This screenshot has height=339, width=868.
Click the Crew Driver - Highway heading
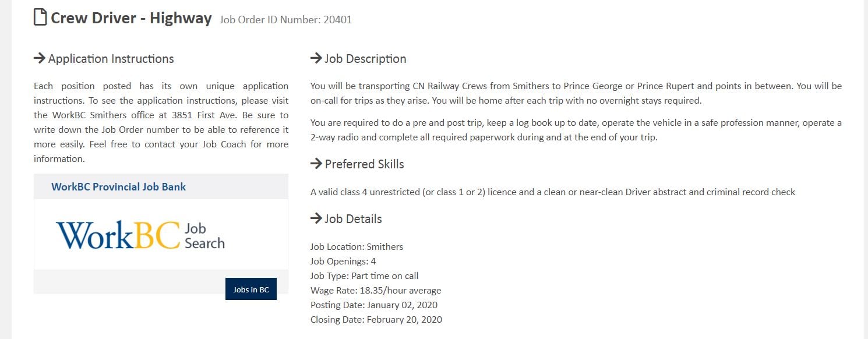point(131,18)
